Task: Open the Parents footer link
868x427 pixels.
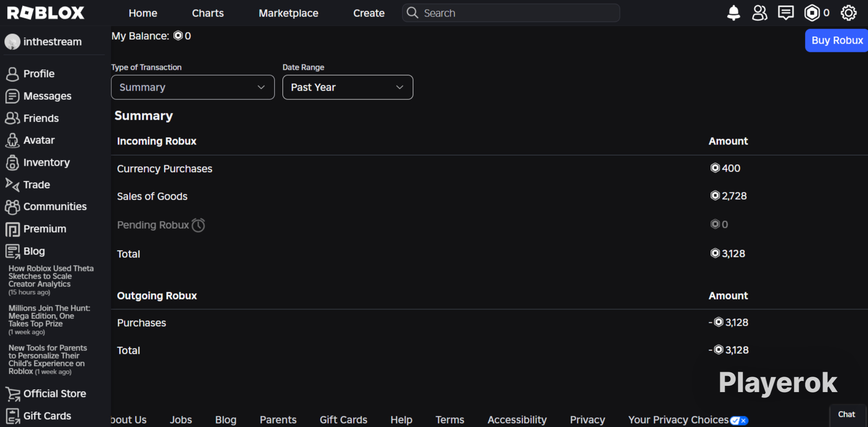Action: [x=278, y=420]
